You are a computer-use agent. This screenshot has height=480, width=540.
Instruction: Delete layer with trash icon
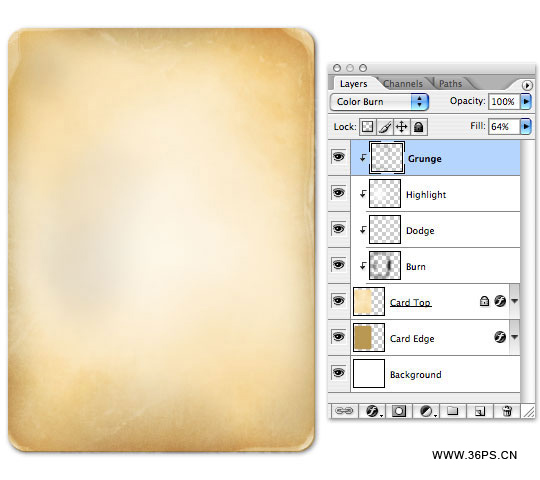507,411
